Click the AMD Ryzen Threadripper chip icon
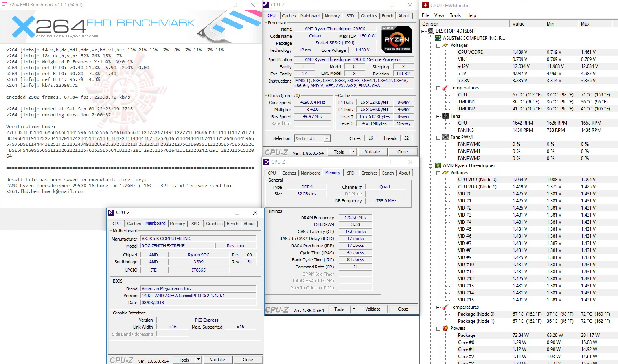This screenshot has height=364, width=618. tap(438, 165)
